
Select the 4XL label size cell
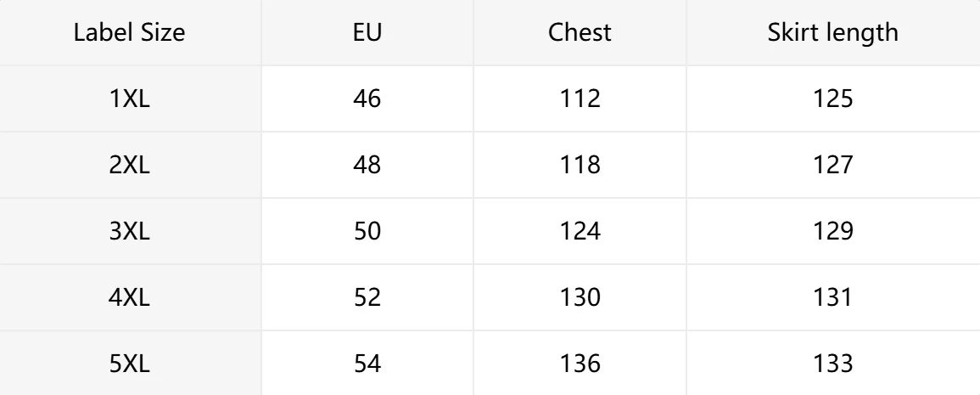130,297
